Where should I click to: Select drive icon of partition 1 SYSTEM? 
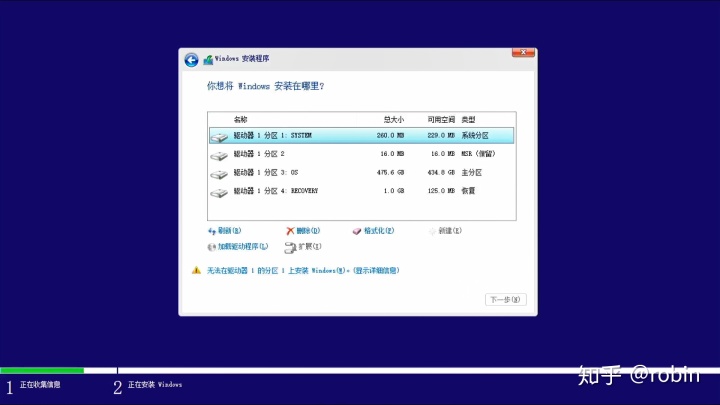click(219, 137)
